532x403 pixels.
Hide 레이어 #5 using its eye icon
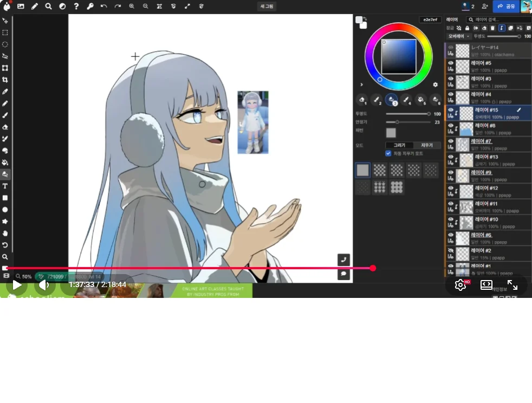(x=450, y=63)
